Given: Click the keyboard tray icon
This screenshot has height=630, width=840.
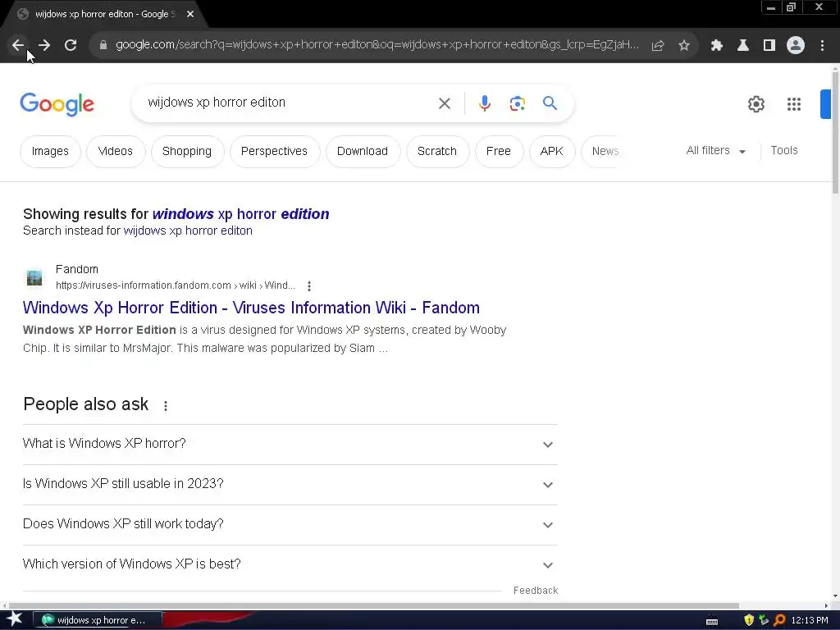Looking at the screenshot, I should pyautogui.click(x=712, y=622).
